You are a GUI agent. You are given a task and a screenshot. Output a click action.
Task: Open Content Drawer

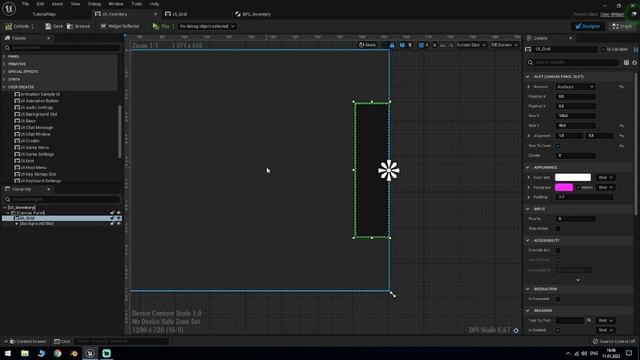pyautogui.click(x=28, y=341)
